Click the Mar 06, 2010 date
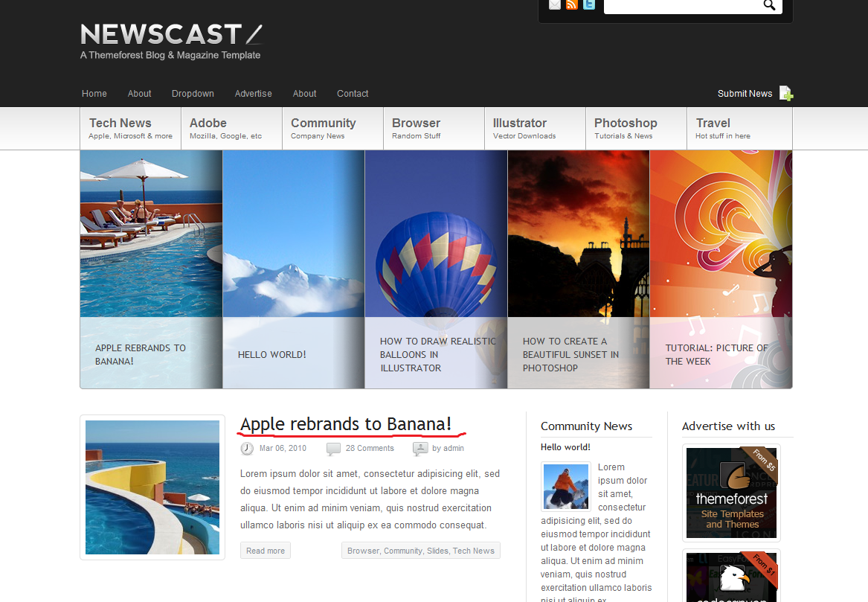This screenshot has width=868, height=602. pyautogui.click(x=283, y=449)
